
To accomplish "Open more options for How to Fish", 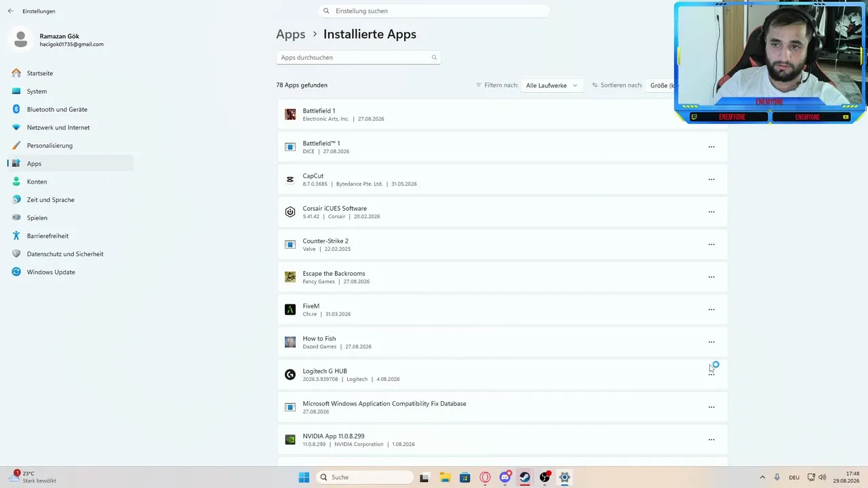I will click(711, 342).
